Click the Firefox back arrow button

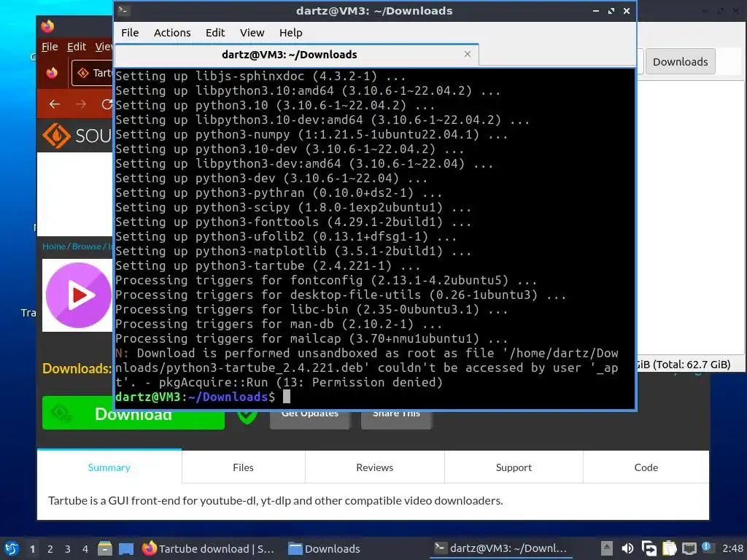55,104
